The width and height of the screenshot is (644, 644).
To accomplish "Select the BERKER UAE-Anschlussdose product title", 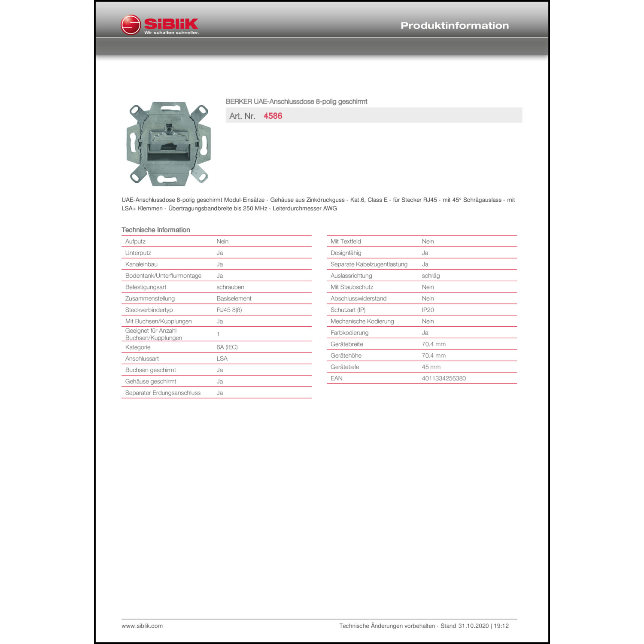I will click(x=296, y=102).
